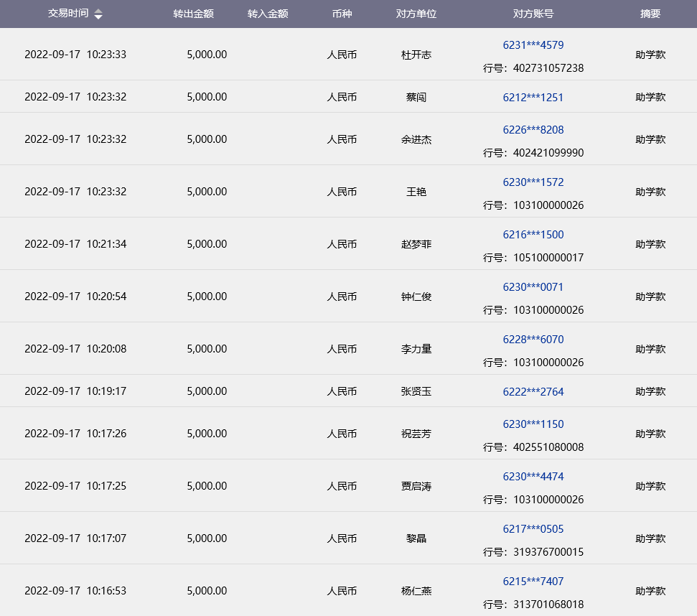Open account link 6212***1251
Viewport: 697px width, 616px height.
(x=533, y=97)
